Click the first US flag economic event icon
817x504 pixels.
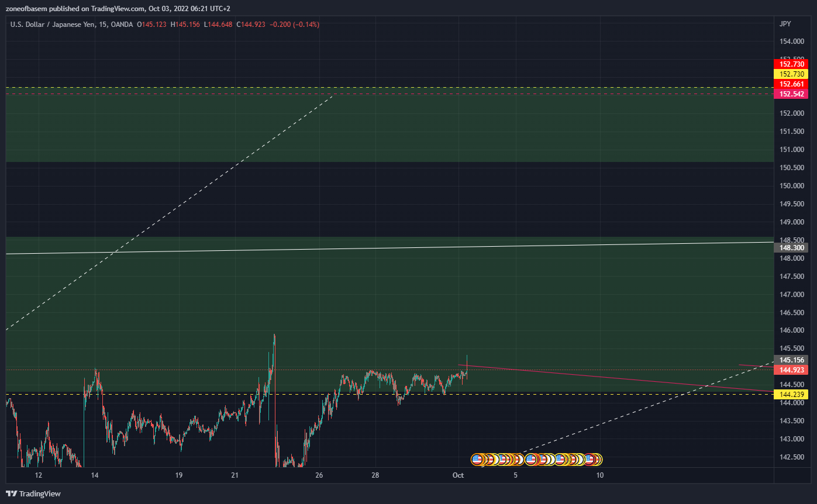click(x=477, y=460)
